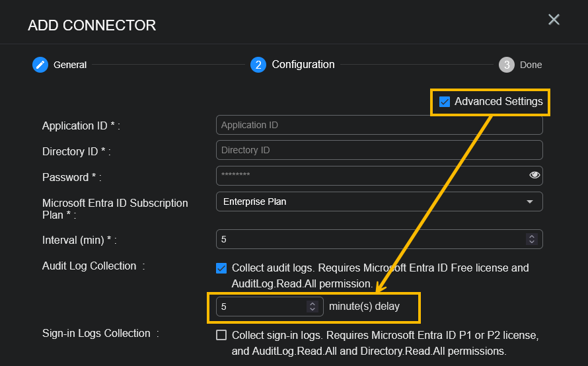The image size is (588, 366).
Task: Decrement the minute(s) delay stepper
Action: click(312, 309)
